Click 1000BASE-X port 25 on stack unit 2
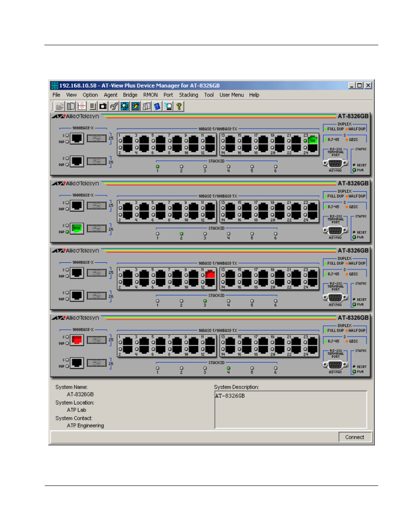This screenshot has width=411, height=532. (77, 205)
